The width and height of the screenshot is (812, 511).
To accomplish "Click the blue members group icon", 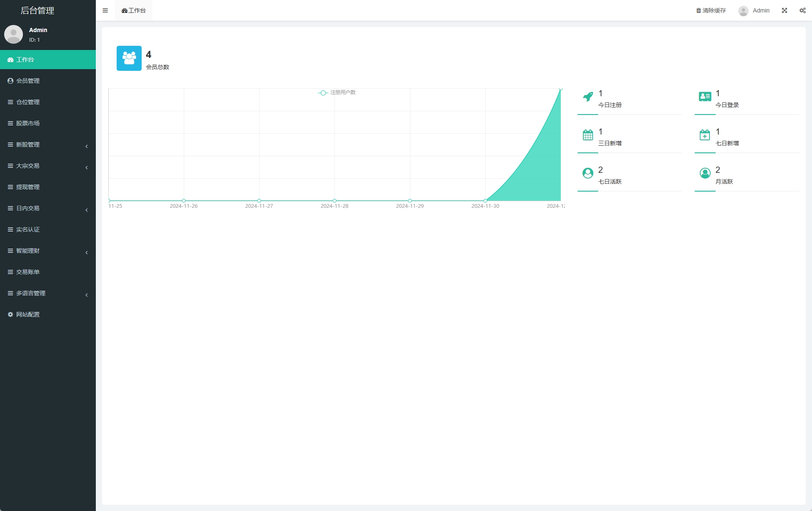I will (x=129, y=58).
